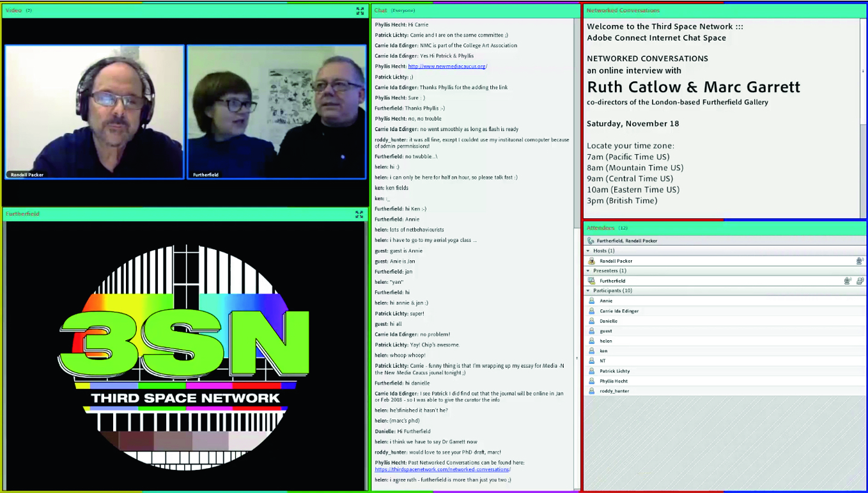This screenshot has width=868, height=493.
Task: Click the chat pod vertical scrollbar
Action: click(577, 256)
